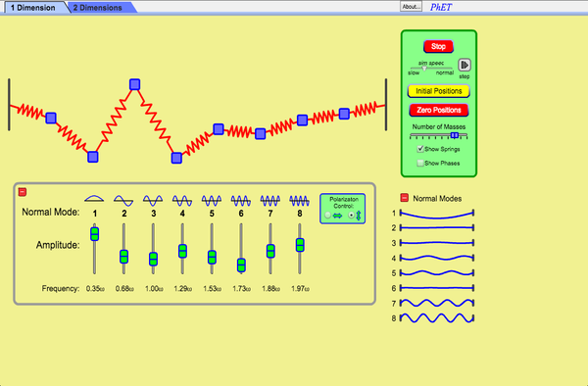
Task: Click the mode 2 wave shape icon
Action: click(123, 201)
